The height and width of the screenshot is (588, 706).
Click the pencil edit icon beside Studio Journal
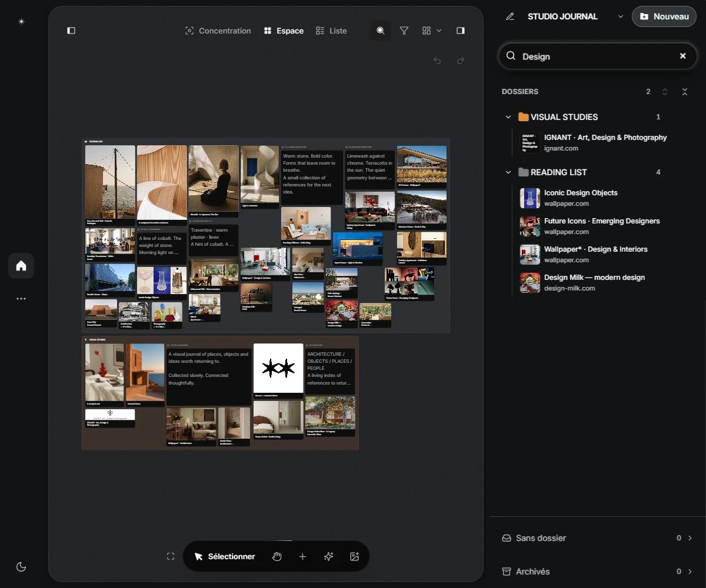point(510,16)
